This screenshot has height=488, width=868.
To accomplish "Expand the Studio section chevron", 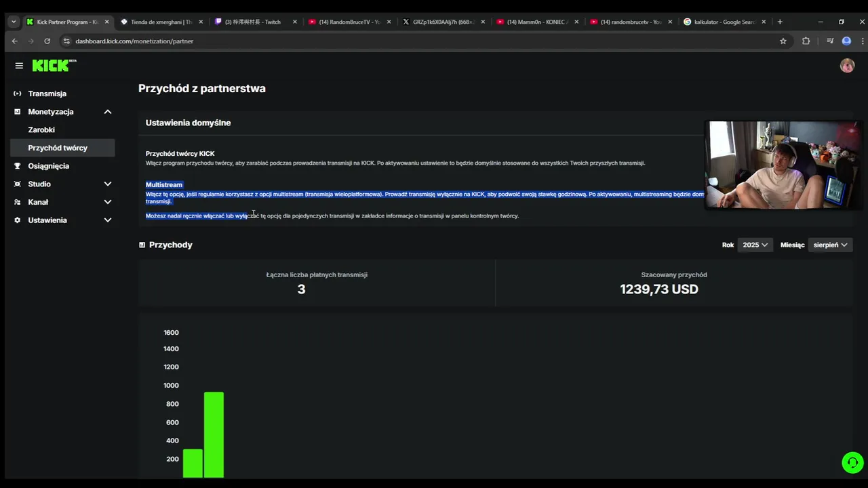I will tap(107, 184).
